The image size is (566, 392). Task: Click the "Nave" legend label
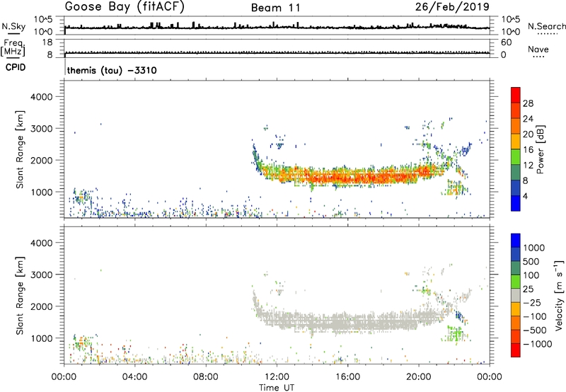pyautogui.click(x=538, y=49)
